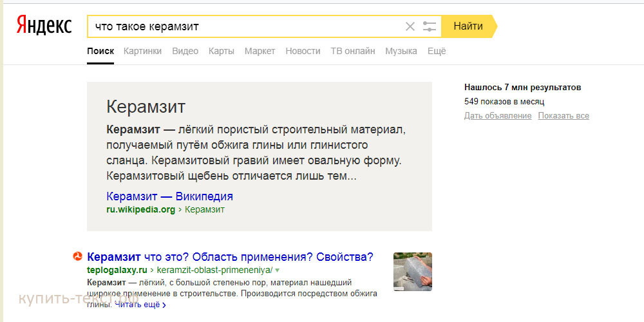Click the Найти search button
This screenshot has height=322, width=644.
469,26
